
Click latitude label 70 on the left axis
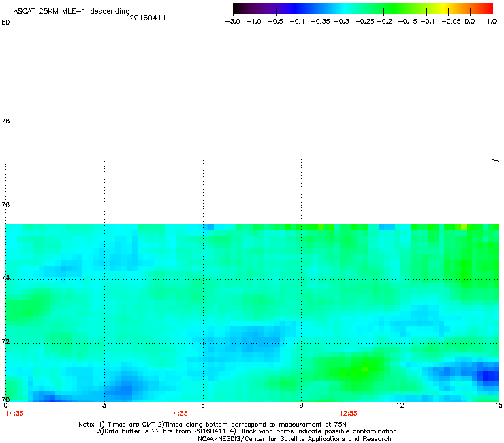click(5, 399)
